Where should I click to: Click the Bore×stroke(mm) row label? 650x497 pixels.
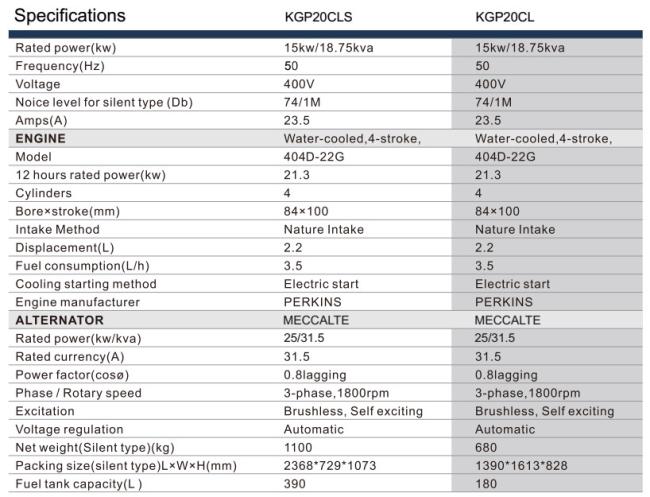68,211
